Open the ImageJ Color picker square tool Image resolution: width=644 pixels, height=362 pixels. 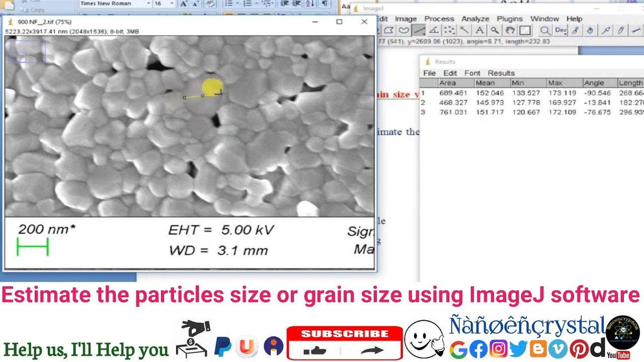click(x=525, y=30)
